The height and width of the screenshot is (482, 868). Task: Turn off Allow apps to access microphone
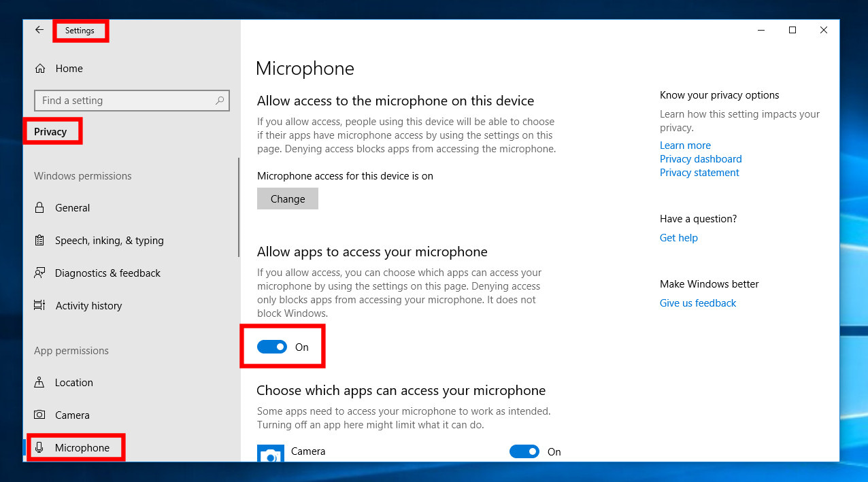pos(272,347)
